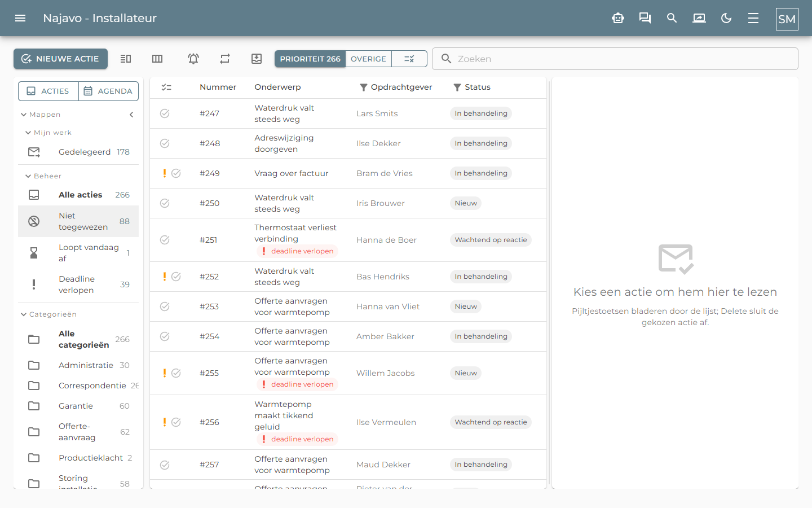Collapse the Categorieën section

pos(48,314)
